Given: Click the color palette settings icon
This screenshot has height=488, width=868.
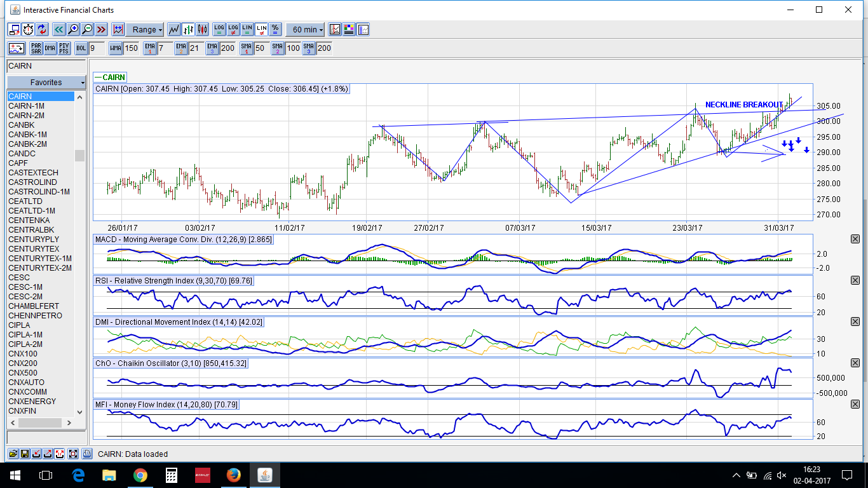Looking at the screenshot, I should 349,29.
